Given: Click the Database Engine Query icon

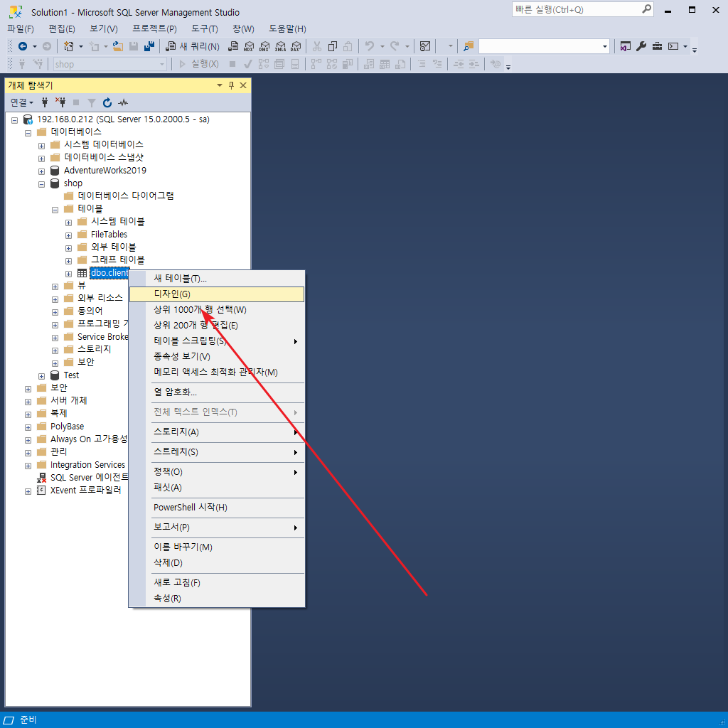Looking at the screenshot, I should [x=233, y=46].
